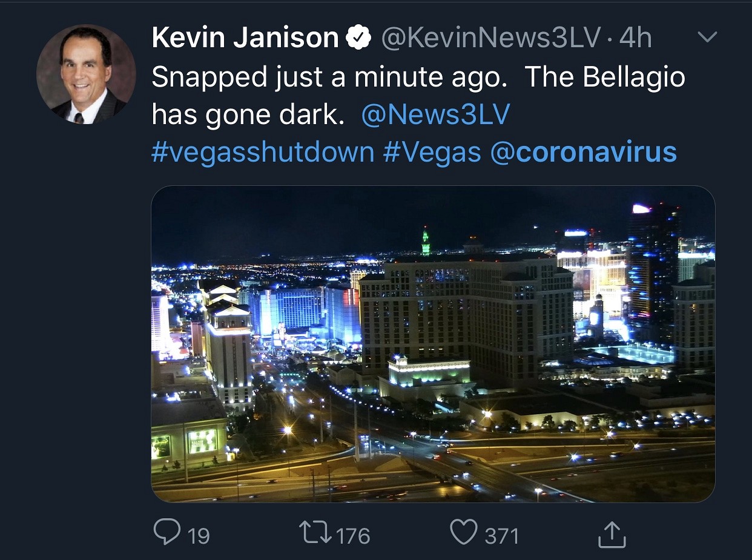Click the "Snapped just a minute ago" text
This screenshot has height=560, width=752.
click(x=329, y=78)
